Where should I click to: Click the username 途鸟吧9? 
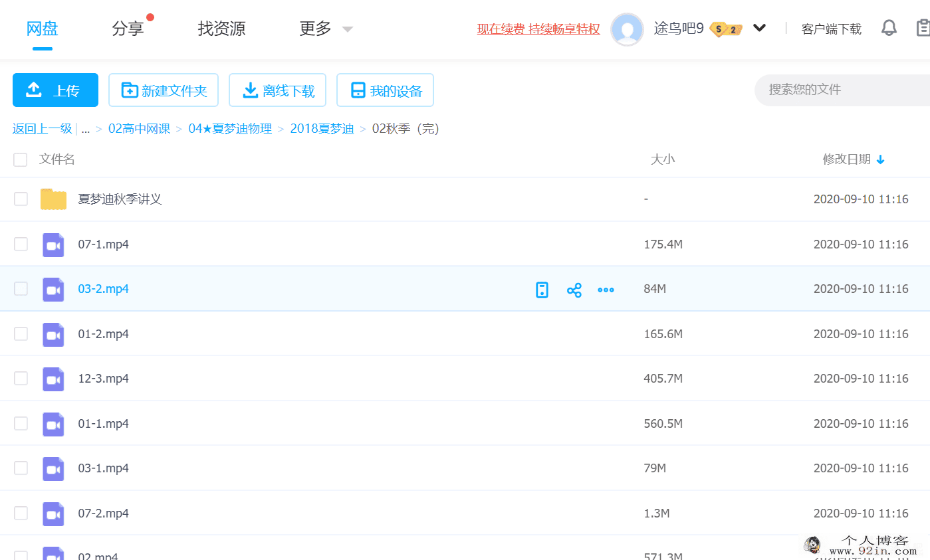pos(679,29)
